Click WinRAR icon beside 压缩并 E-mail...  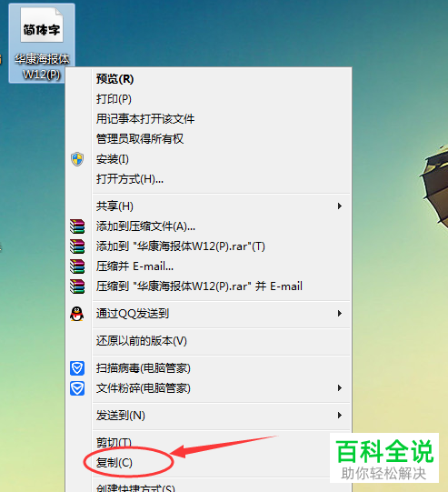pos(77,266)
